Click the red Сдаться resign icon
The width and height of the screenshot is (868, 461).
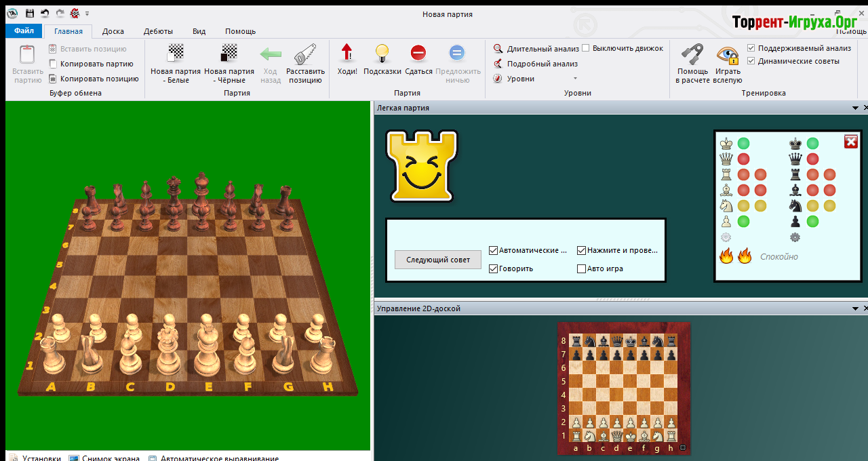click(x=418, y=54)
